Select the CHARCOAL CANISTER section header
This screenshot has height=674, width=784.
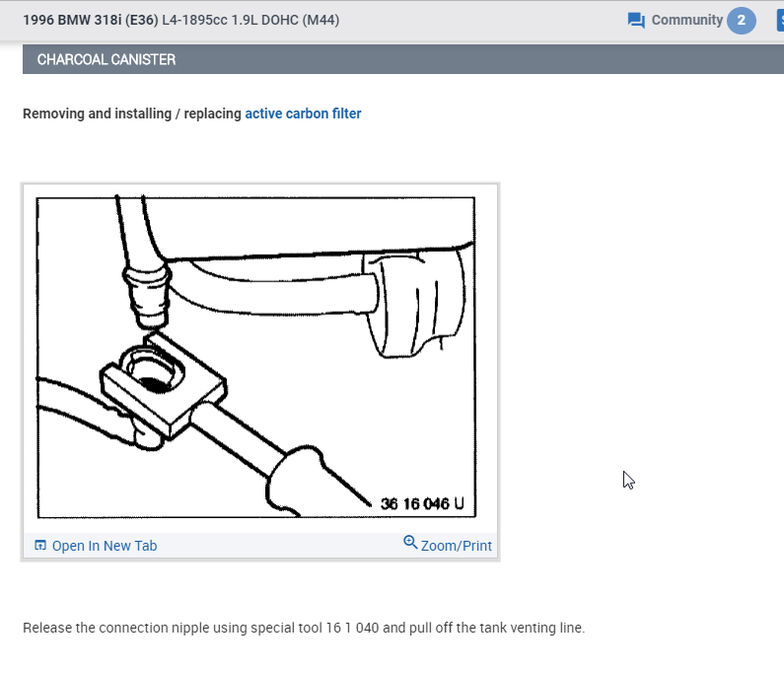point(403,59)
